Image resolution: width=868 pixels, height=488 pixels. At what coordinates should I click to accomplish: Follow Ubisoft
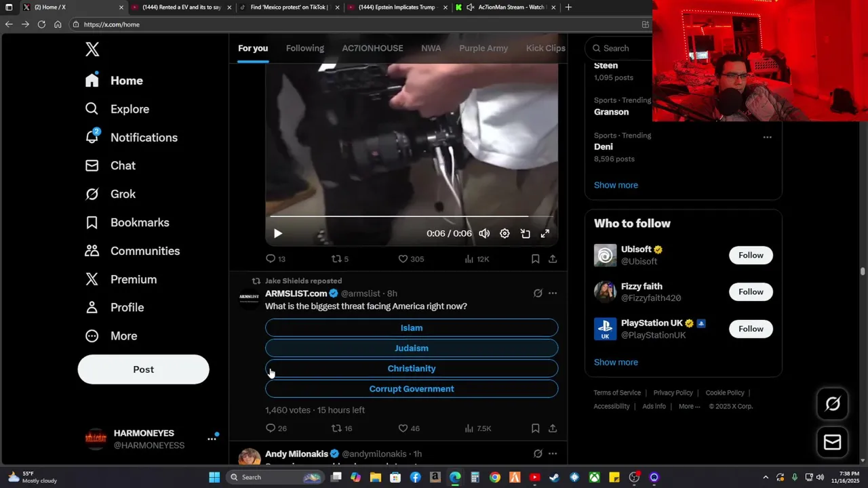[751, 256]
